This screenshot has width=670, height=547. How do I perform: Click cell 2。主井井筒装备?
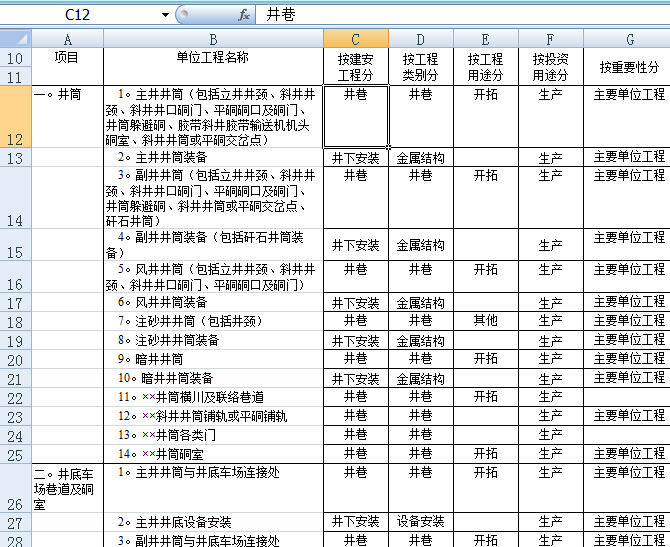[x=213, y=158]
